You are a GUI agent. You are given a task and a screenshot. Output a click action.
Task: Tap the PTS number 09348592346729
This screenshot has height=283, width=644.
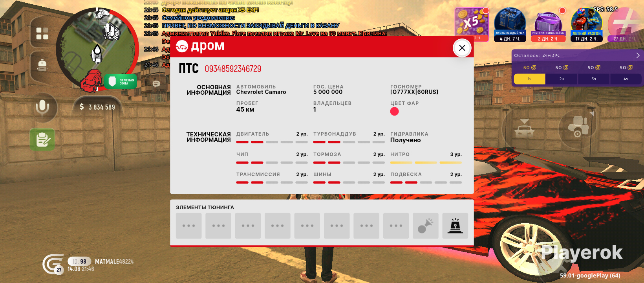tap(233, 69)
